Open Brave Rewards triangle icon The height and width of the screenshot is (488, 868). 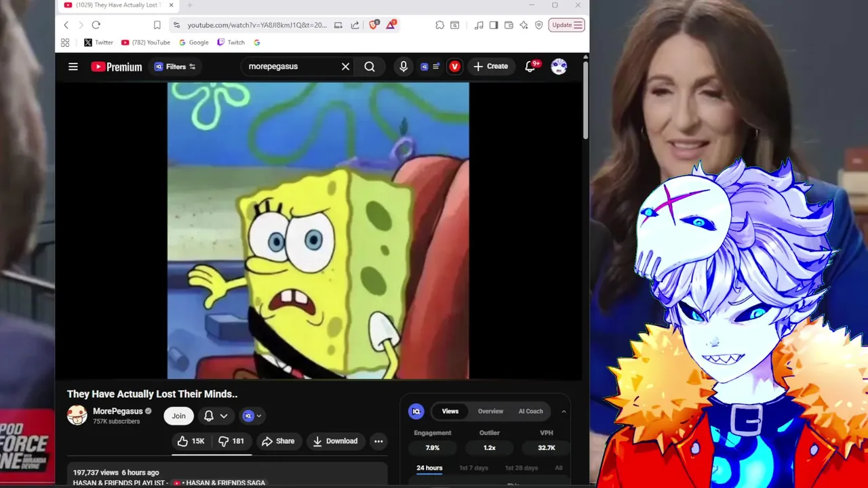[391, 25]
